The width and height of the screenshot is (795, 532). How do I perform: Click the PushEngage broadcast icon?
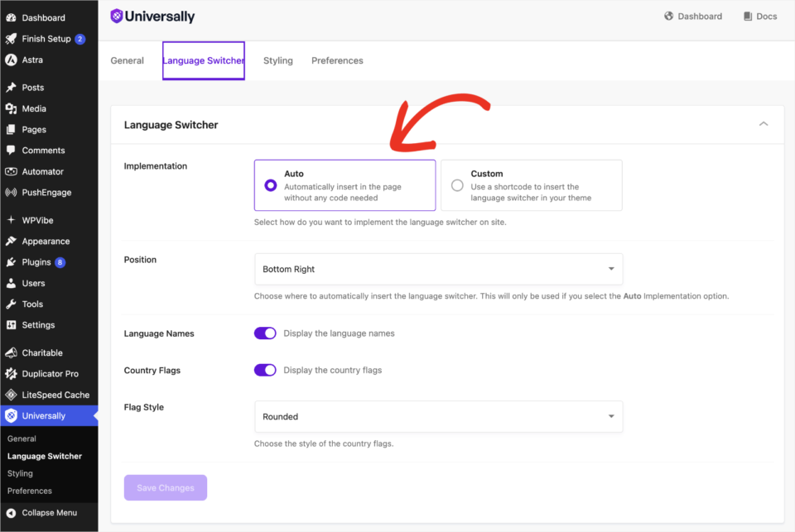pos(11,192)
